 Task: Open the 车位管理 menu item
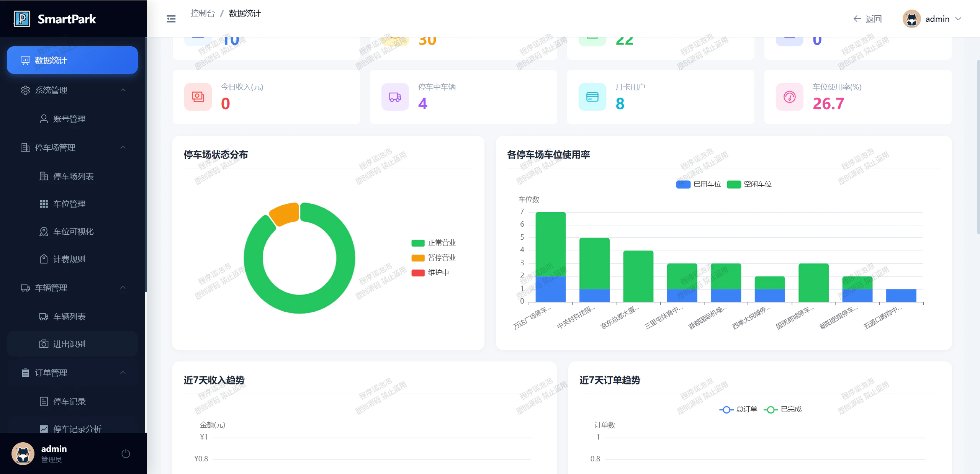pyautogui.click(x=72, y=204)
